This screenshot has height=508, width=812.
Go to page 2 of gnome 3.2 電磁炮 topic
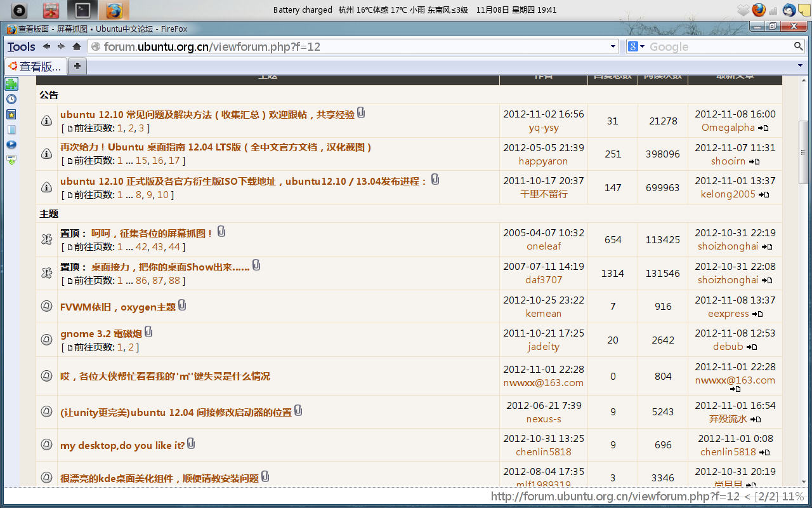131,347
